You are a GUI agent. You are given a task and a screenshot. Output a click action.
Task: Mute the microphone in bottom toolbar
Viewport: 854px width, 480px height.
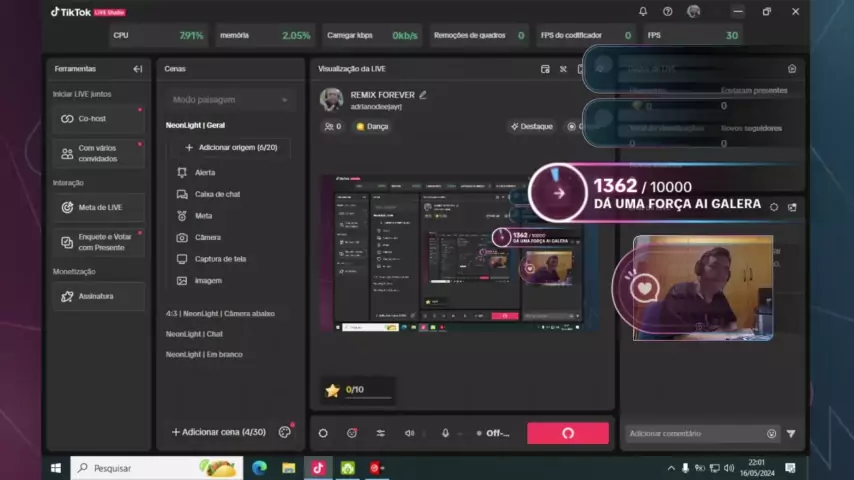[x=446, y=433]
